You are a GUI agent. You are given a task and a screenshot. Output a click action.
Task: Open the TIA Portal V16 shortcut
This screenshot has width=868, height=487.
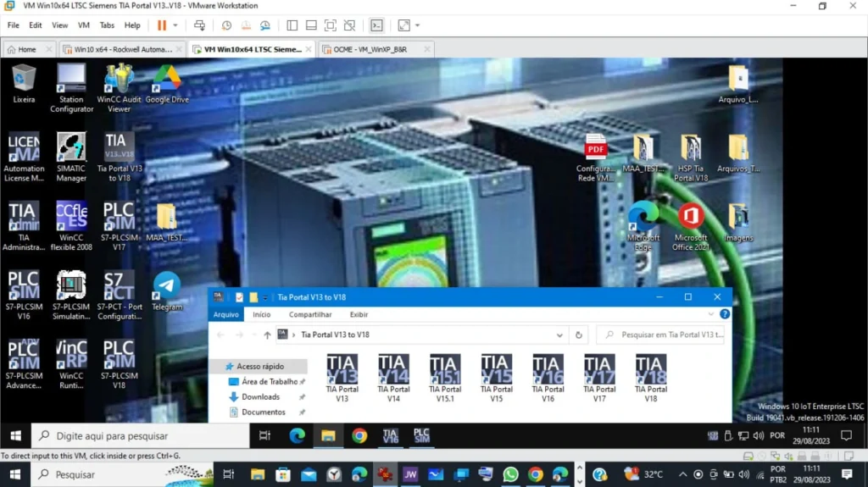[x=548, y=378]
